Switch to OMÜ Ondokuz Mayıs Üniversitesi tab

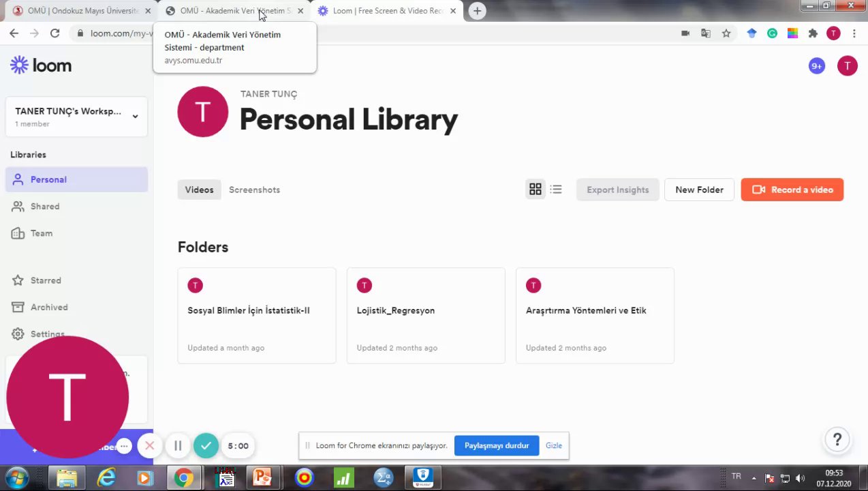click(82, 11)
